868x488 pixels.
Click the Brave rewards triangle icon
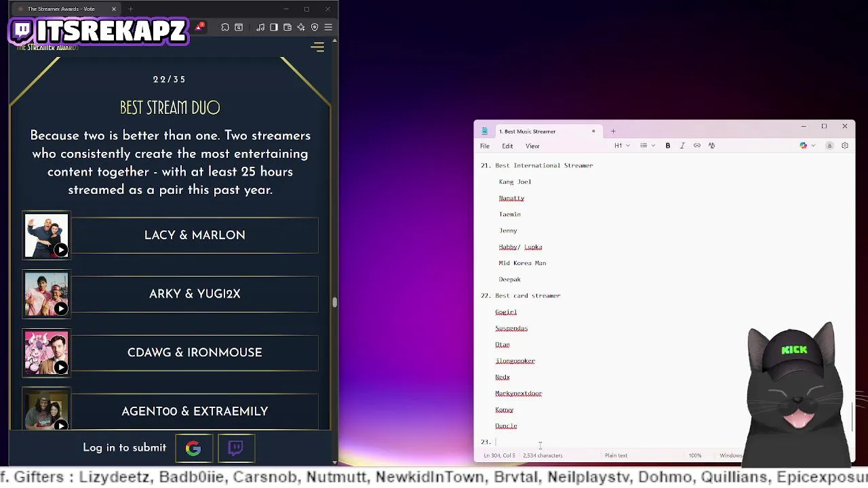[199, 27]
